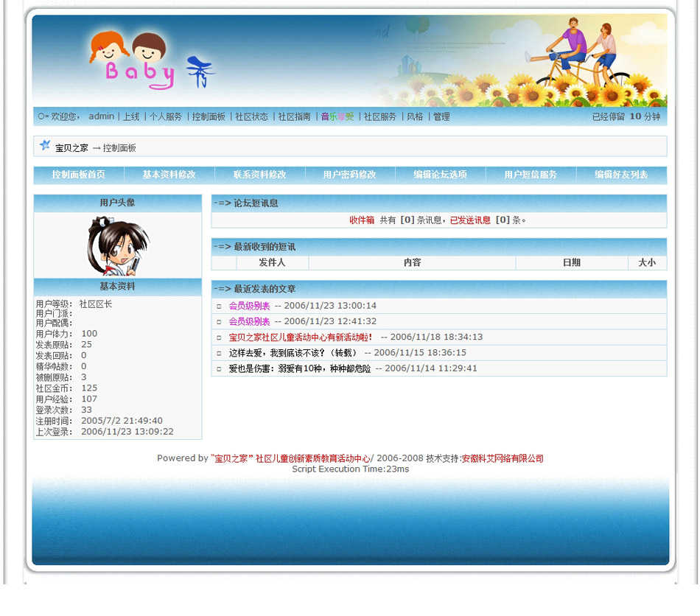Open 会员级别表 post dated 13:00:14
The width and height of the screenshot is (700, 616).
tap(250, 306)
